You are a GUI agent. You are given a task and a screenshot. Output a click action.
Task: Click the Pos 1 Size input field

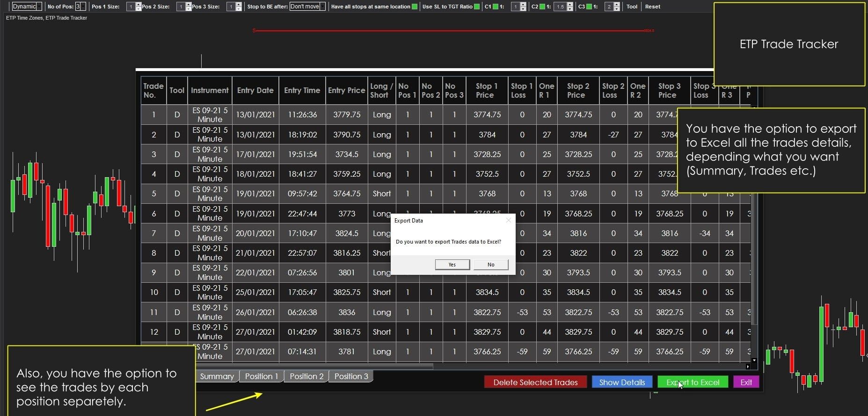(131, 7)
